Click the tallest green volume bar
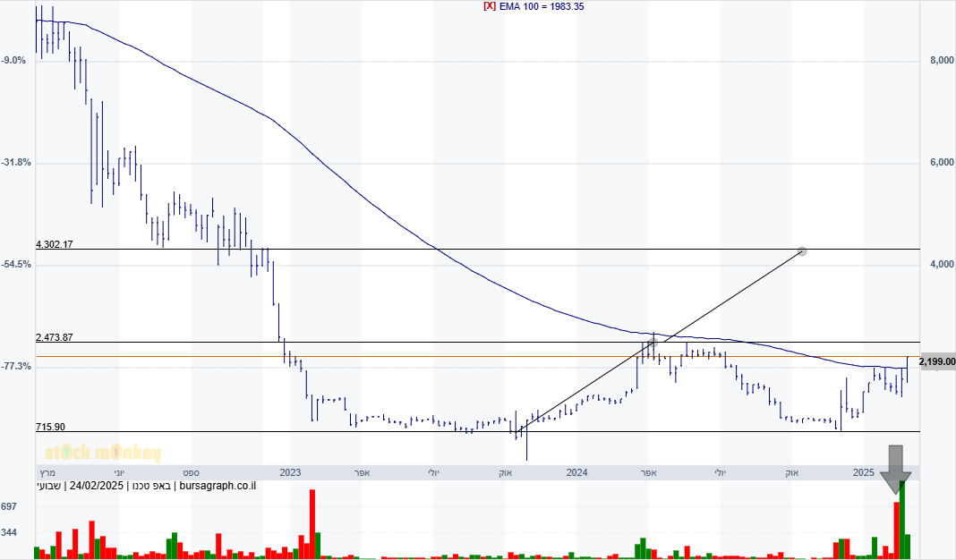 tap(902, 520)
